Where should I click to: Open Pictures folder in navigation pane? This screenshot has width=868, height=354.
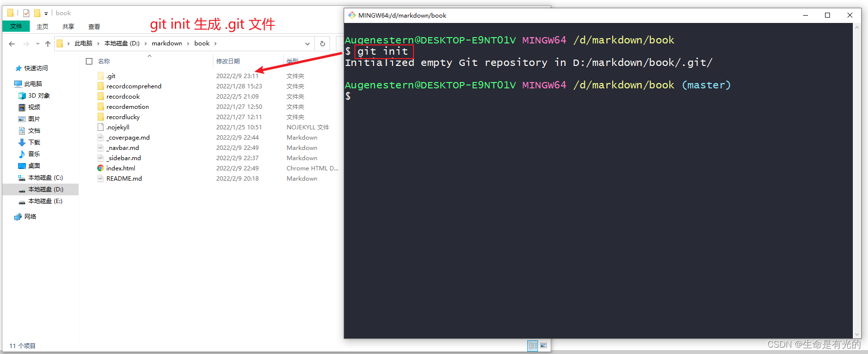pyautogui.click(x=29, y=119)
